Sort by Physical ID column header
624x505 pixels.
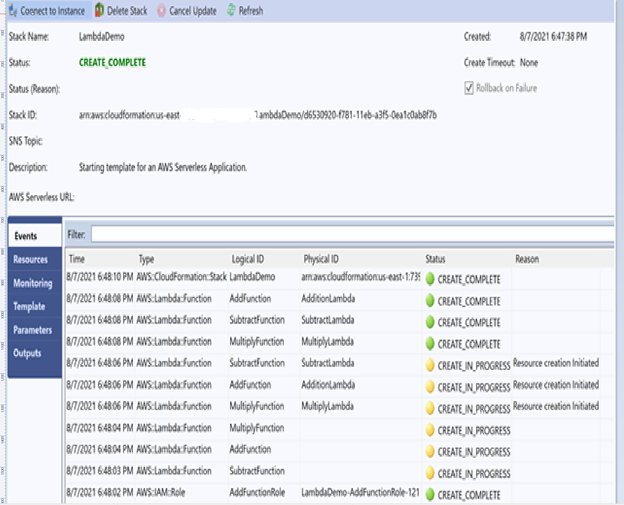pyautogui.click(x=321, y=259)
